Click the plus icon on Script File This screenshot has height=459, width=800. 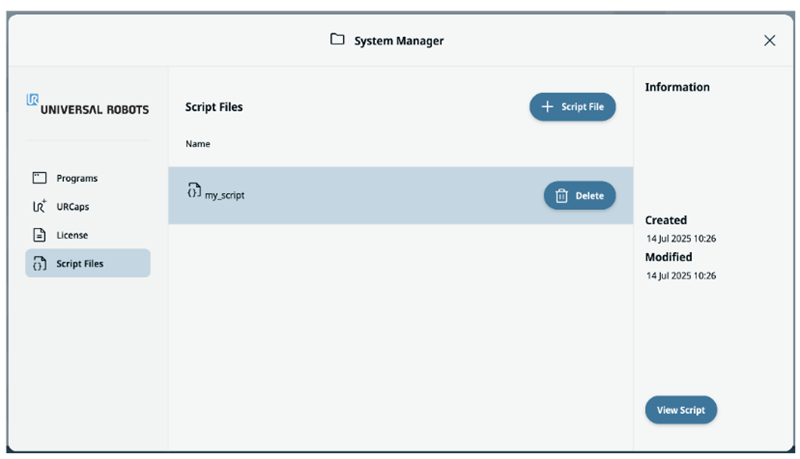tap(547, 107)
